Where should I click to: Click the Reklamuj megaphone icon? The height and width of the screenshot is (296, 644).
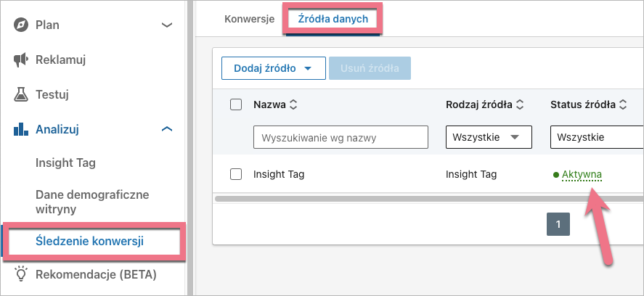pyautogui.click(x=21, y=59)
